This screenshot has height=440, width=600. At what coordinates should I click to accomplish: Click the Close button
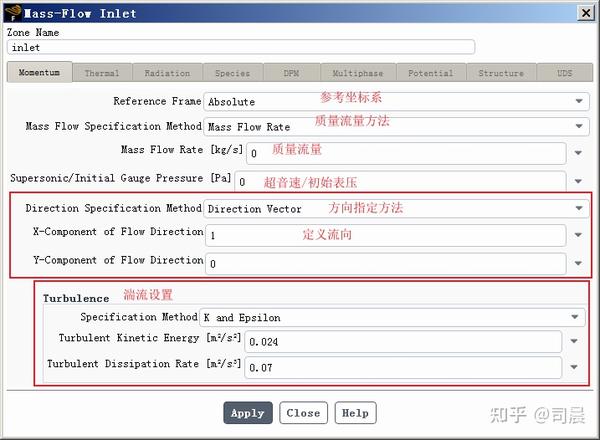tap(303, 413)
